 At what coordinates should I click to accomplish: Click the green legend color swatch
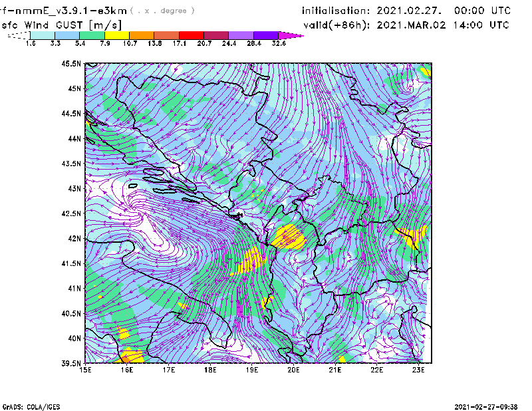click(x=92, y=35)
